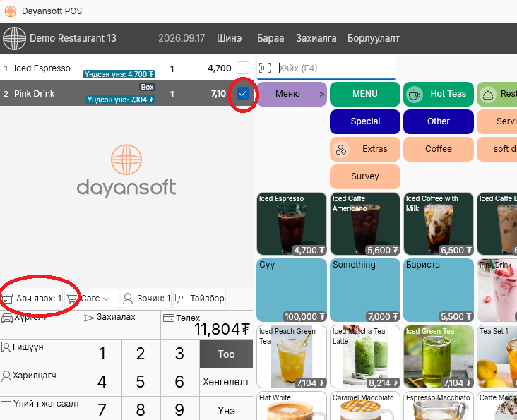Select the Iced Espresso order line

pos(126,68)
